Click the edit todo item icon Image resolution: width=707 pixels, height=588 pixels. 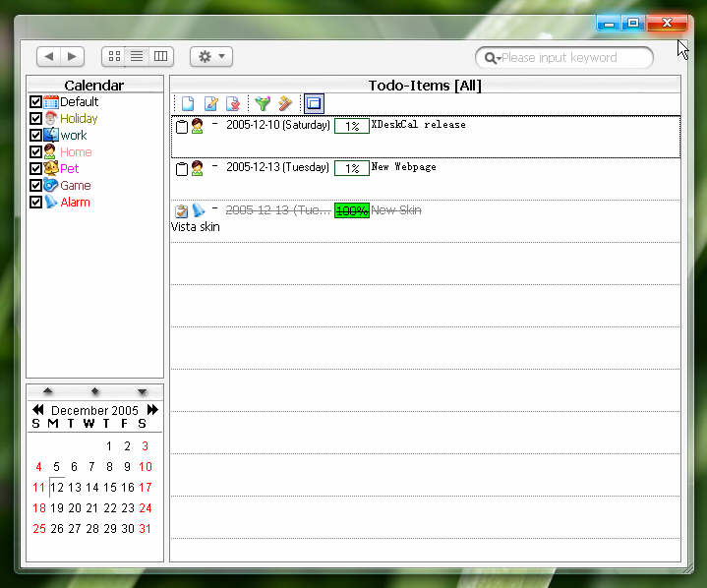click(x=210, y=103)
